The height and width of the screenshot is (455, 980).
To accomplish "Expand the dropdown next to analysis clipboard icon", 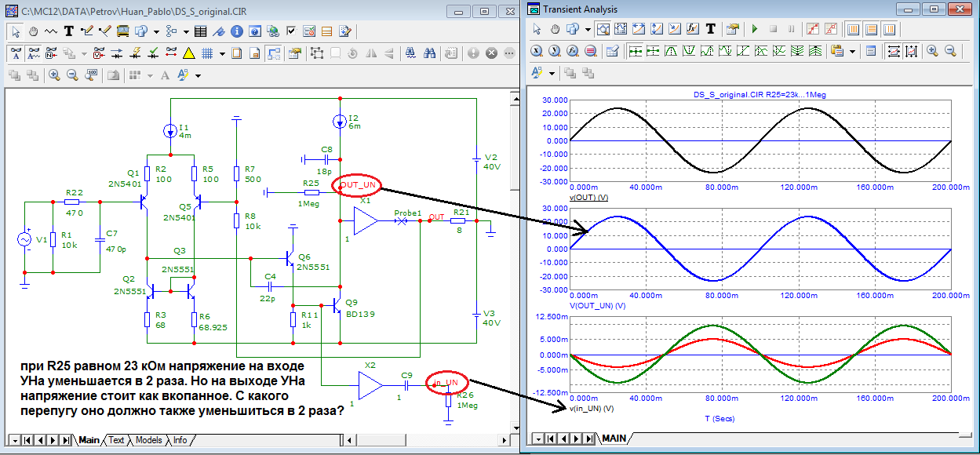I will point(853,50).
